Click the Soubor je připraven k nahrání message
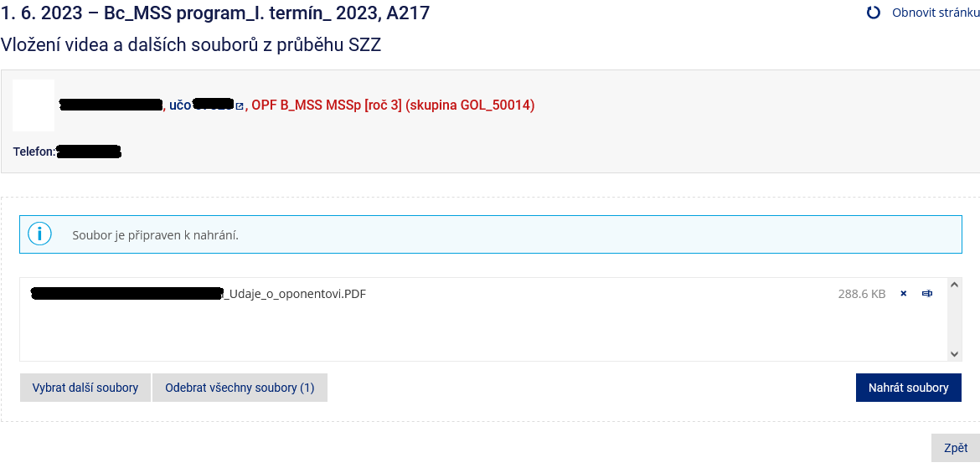Screen dimensions: 980x473 click(x=156, y=235)
